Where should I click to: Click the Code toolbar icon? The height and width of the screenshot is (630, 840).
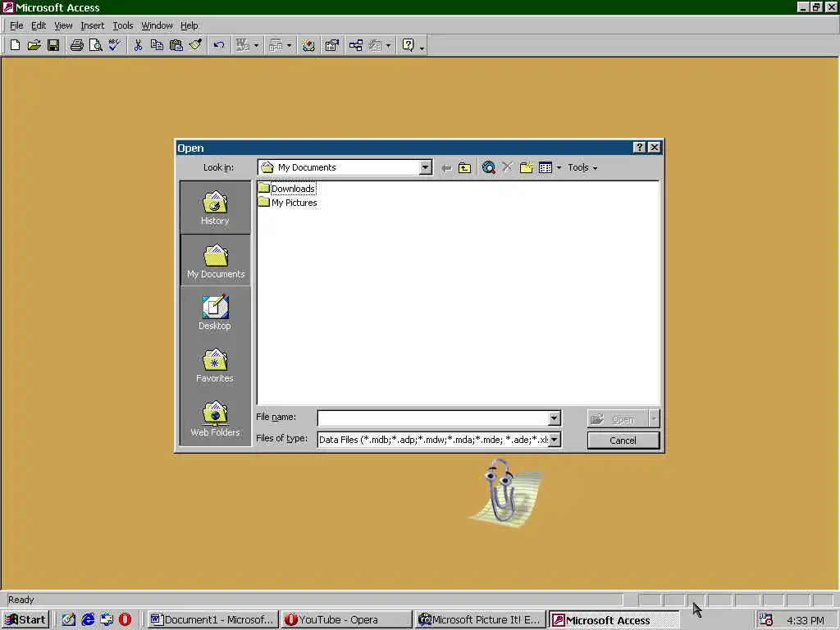pyautogui.click(x=308, y=46)
